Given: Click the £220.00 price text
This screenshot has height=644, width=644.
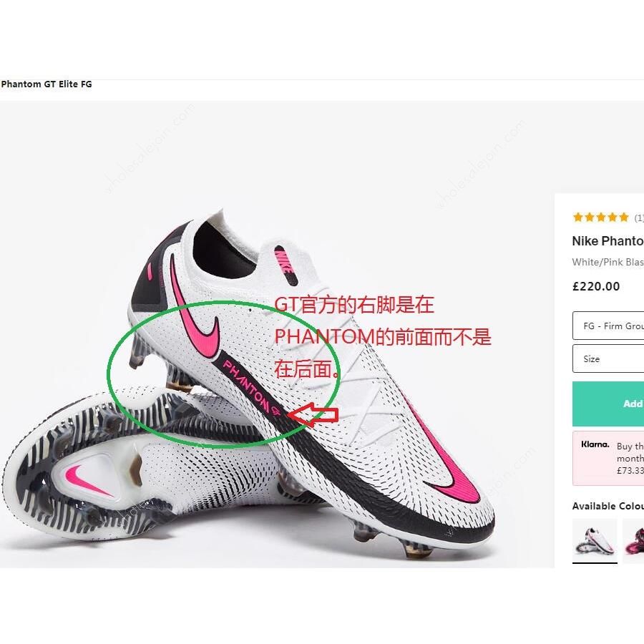Looking at the screenshot, I should [x=596, y=286].
